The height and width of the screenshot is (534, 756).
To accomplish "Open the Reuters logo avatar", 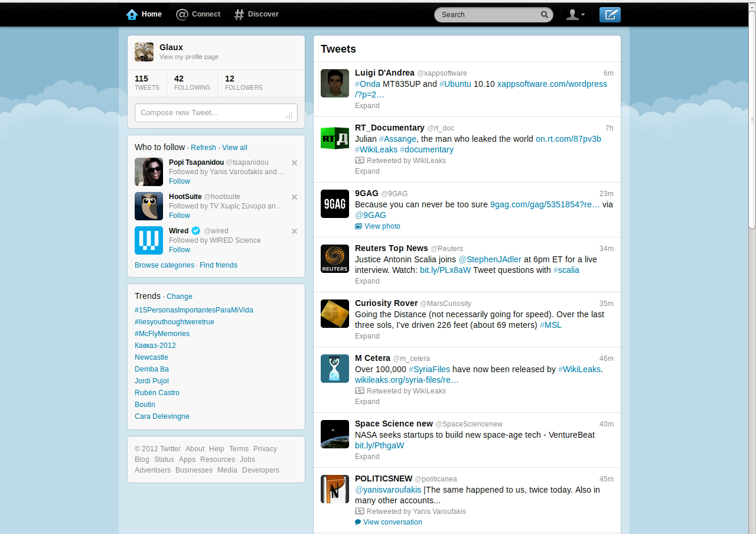I will click(335, 259).
